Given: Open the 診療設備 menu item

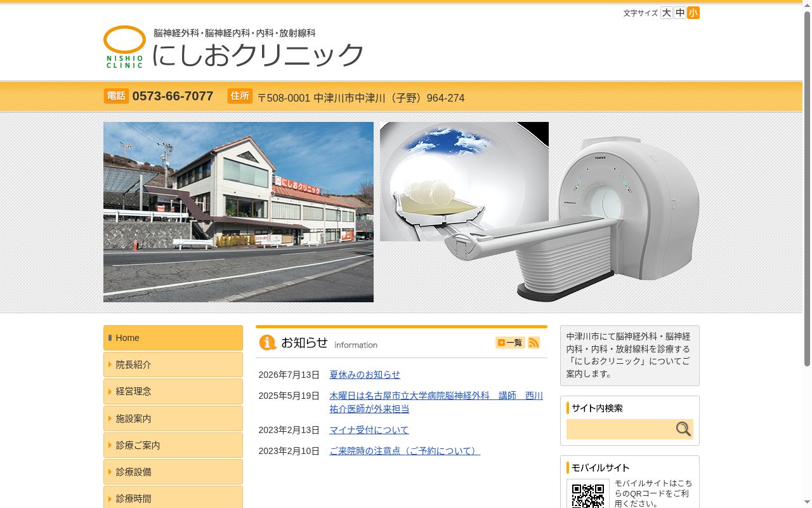Looking at the screenshot, I should click(173, 472).
